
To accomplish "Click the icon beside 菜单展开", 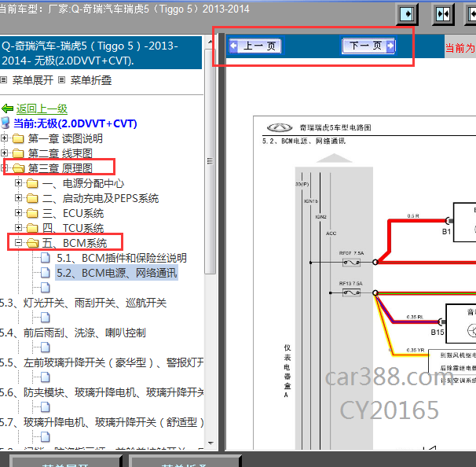I will pos(4,80).
